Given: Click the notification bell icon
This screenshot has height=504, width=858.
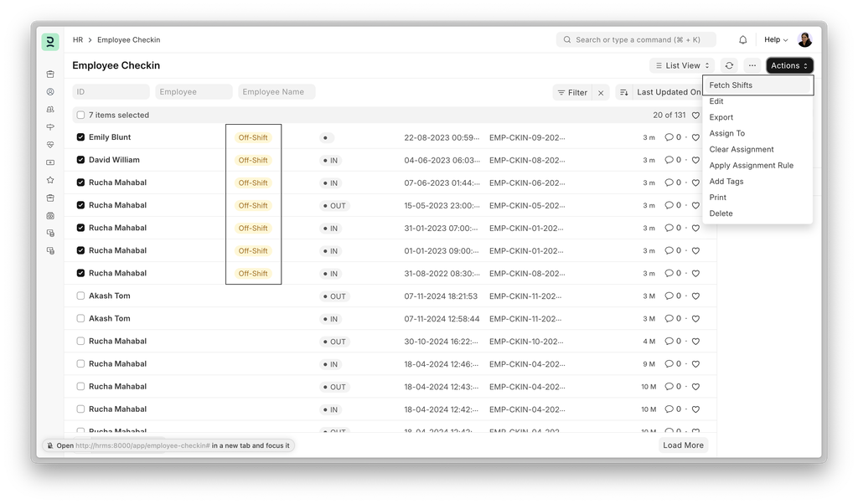Looking at the screenshot, I should click(742, 39).
